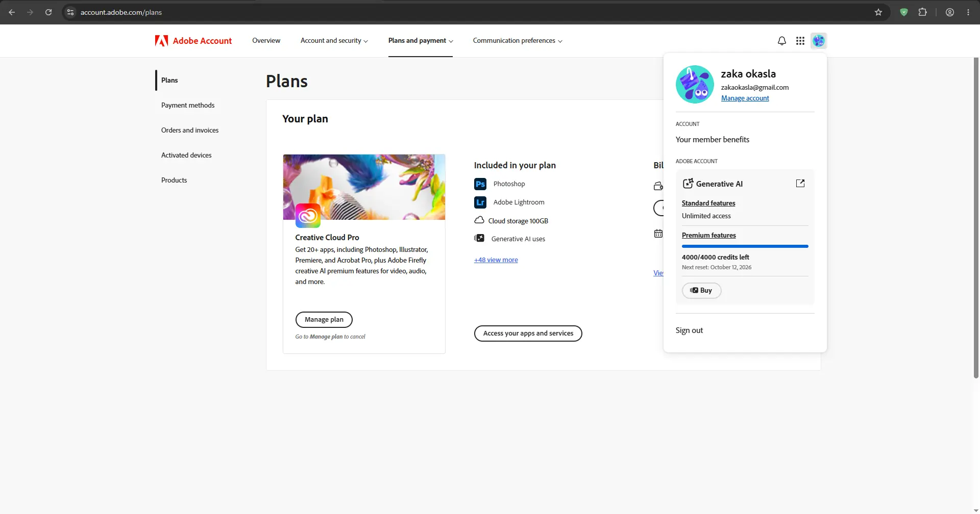980x514 pixels.
Task: Click the Manage plan button
Action: pyautogui.click(x=324, y=320)
